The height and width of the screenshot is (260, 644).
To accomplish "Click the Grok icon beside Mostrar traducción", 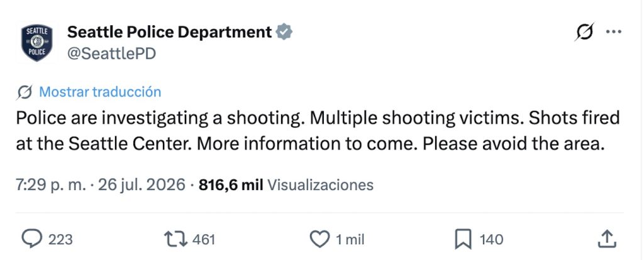I will (x=25, y=92).
